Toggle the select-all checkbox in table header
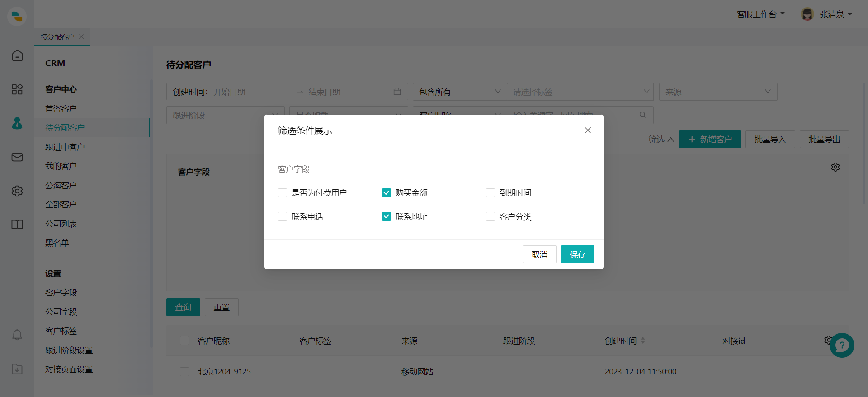The image size is (868, 397). coord(184,341)
